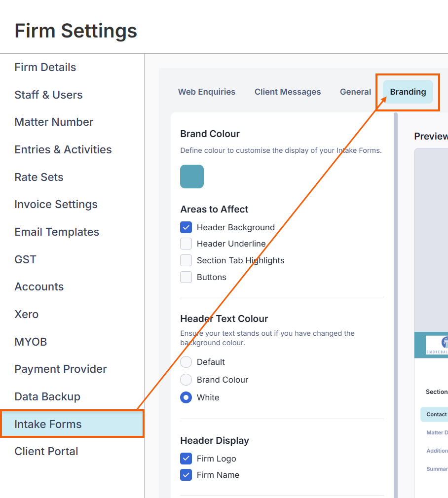This screenshot has width=448, height=498.
Task: Open Firm Details settings
Action: click(45, 68)
